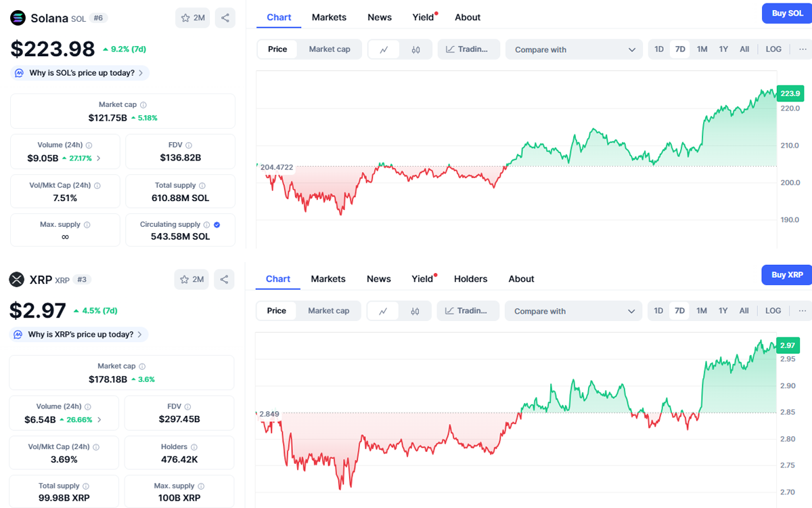812x508 pixels.
Task: Select the Price toggle on XRP chart
Action: pyautogui.click(x=276, y=311)
